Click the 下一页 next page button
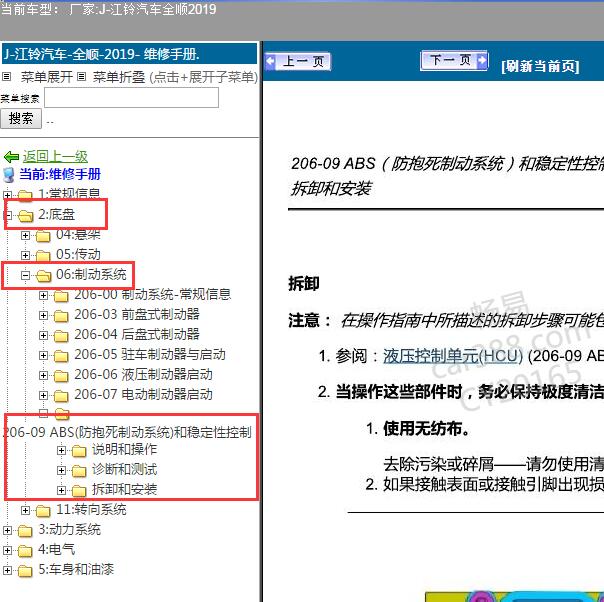Viewport: 604px width, 602px height. (x=455, y=60)
